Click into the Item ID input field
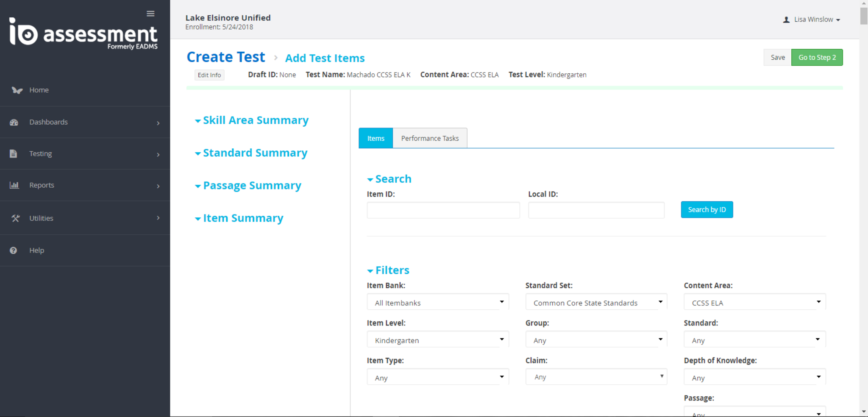The width and height of the screenshot is (868, 417). point(443,210)
